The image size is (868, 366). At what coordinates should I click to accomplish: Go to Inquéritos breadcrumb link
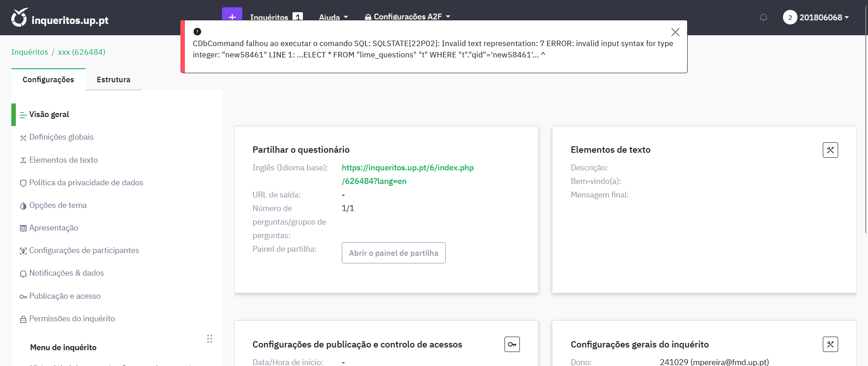click(x=29, y=52)
